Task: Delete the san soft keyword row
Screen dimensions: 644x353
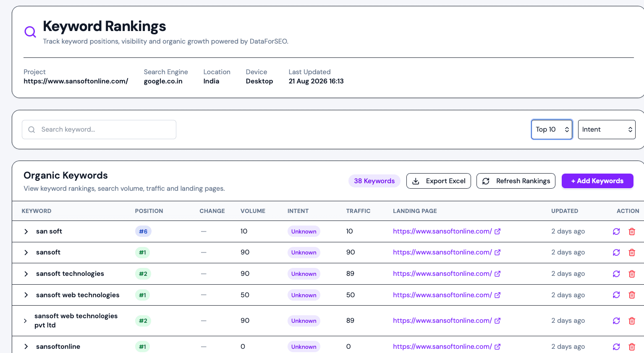Action: (x=632, y=231)
